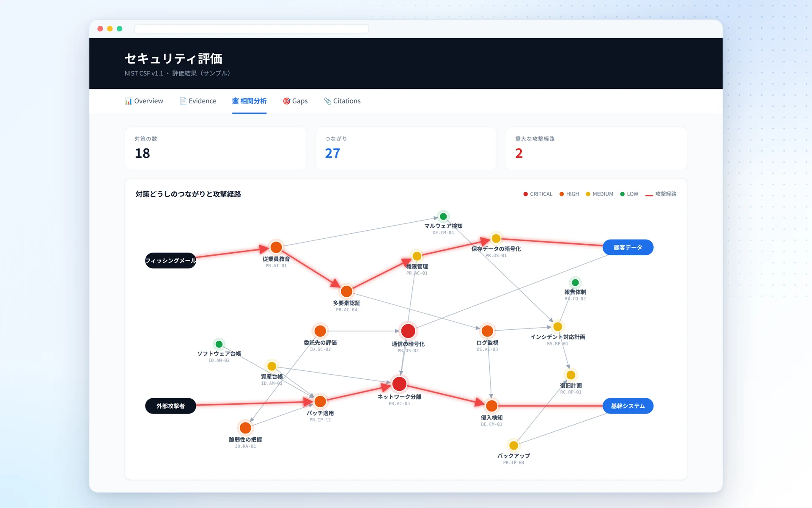Click the PR.IP-04 label under バックアップ
812x508 pixels.
pyautogui.click(x=513, y=463)
